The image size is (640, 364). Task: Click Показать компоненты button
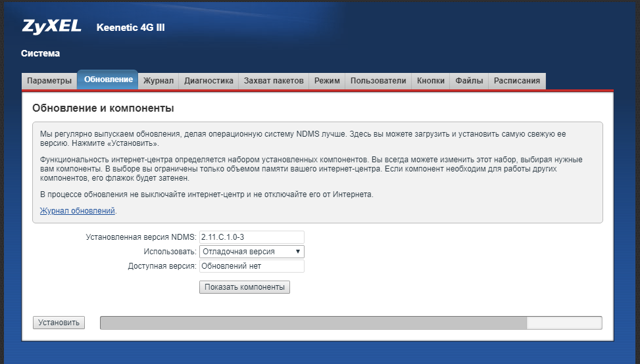click(245, 287)
